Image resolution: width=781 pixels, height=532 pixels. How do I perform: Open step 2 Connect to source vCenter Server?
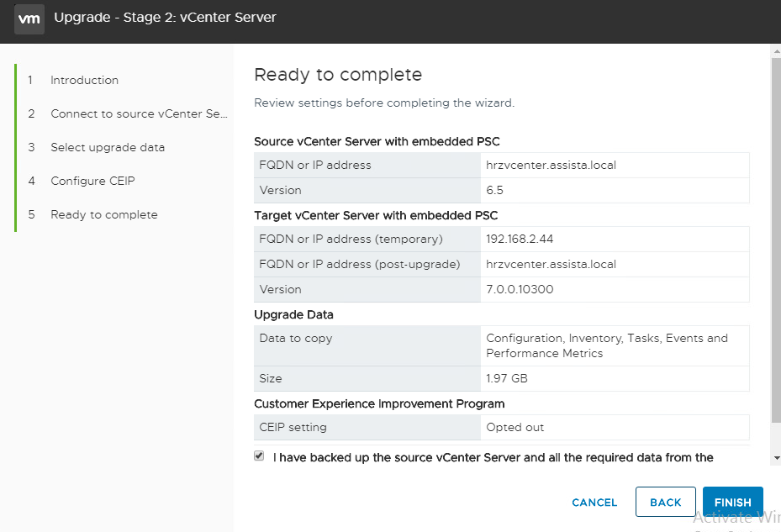coord(139,114)
